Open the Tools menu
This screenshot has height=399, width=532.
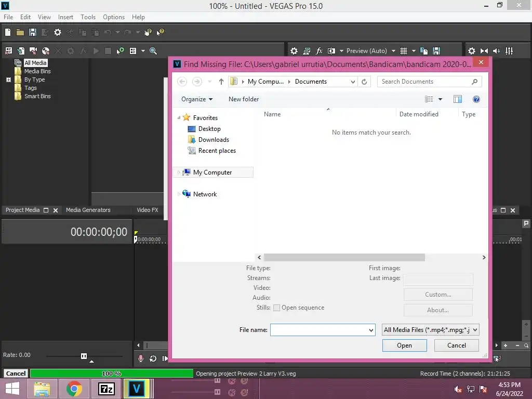pyautogui.click(x=88, y=17)
